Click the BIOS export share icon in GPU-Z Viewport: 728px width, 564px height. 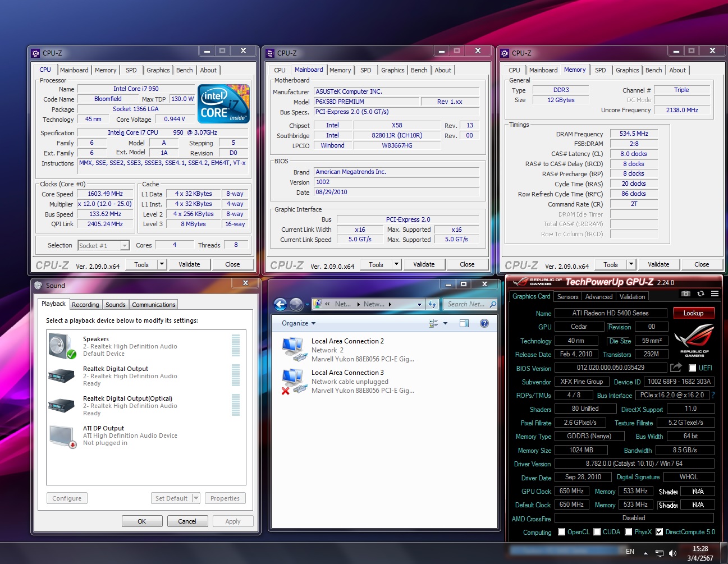676,367
